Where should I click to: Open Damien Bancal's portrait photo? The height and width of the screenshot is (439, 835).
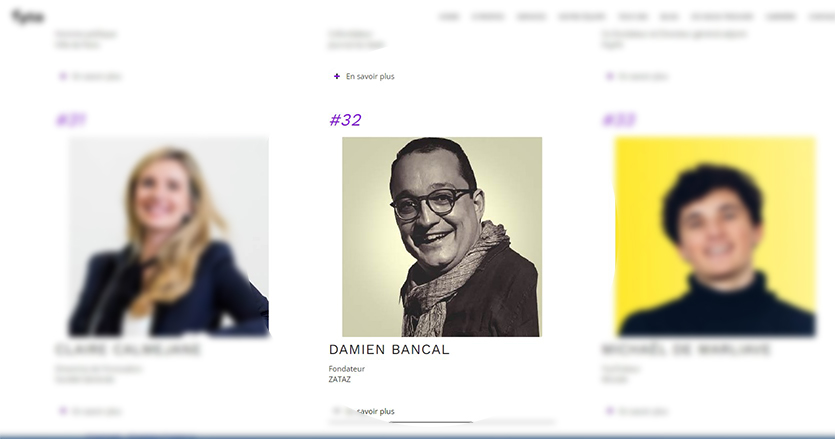click(442, 237)
